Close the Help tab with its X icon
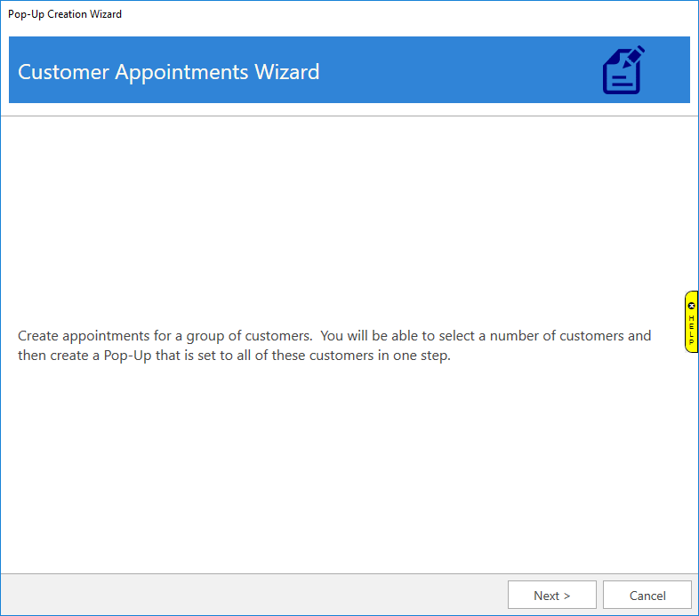This screenshot has height=616, width=699. point(692,306)
